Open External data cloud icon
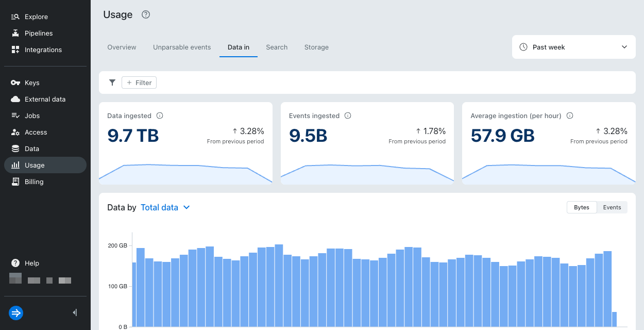The width and height of the screenshot is (644, 330). coord(15,99)
